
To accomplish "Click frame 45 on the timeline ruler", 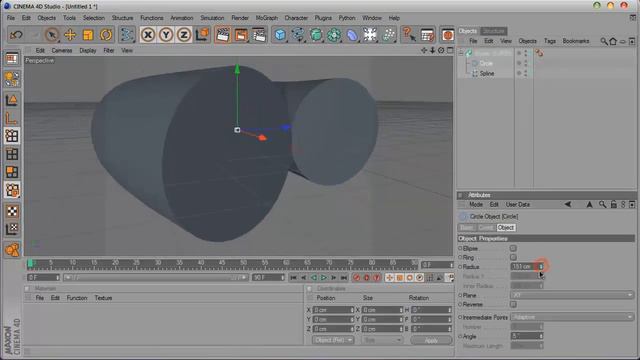I will 222,263.
